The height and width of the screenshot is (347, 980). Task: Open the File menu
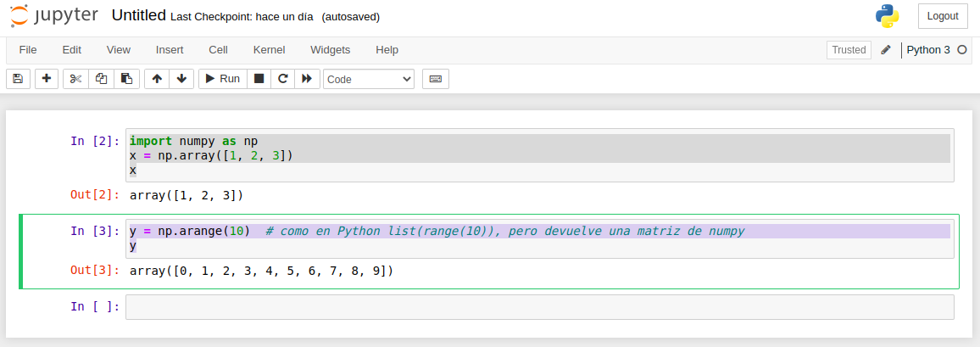click(x=28, y=49)
